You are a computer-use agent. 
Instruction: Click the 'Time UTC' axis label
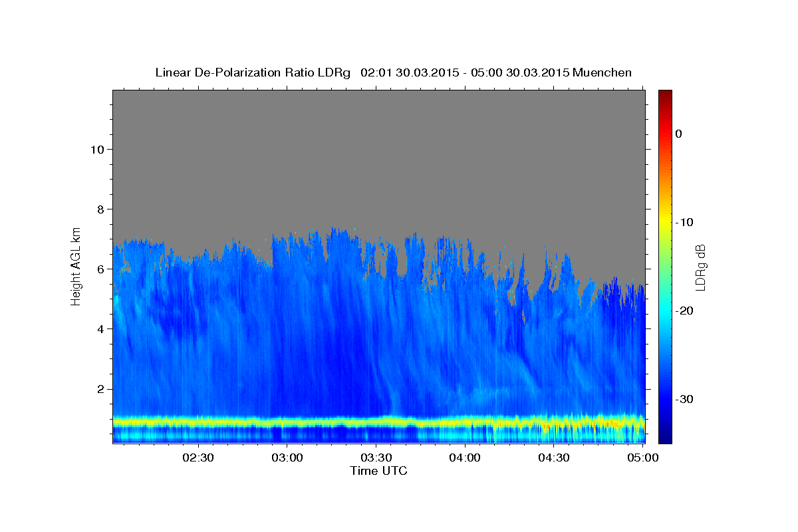click(x=378, y=471)
